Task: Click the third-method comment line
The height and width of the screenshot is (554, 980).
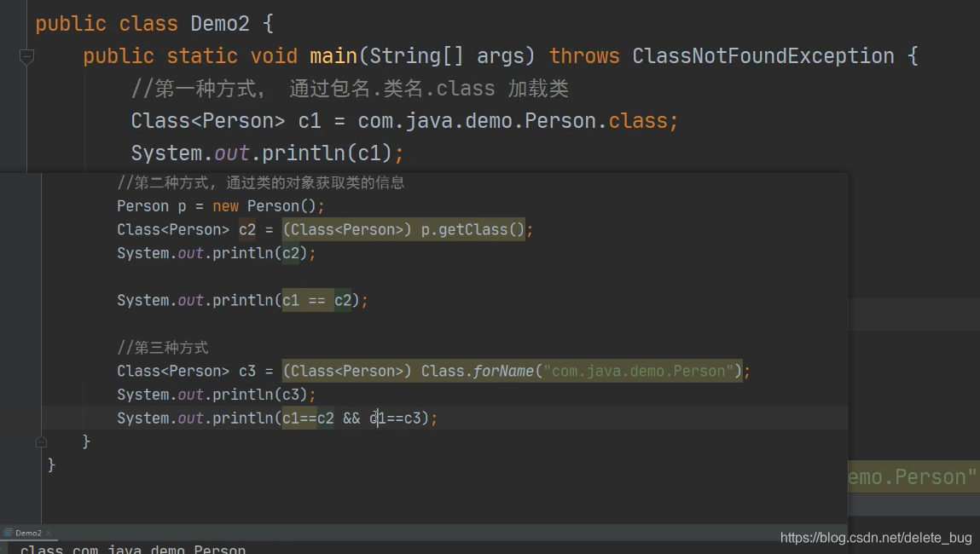Action: pos(163,347)
